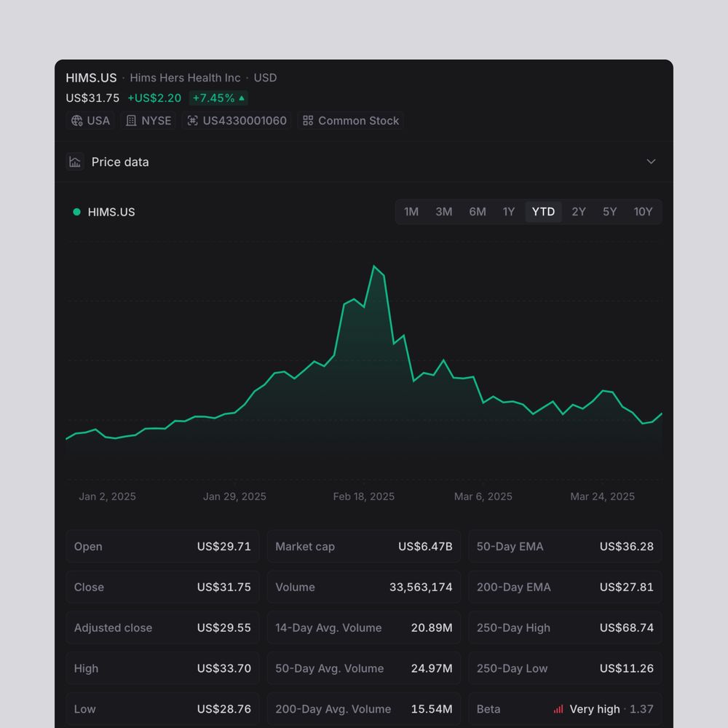Click the Adjusted close value US$29.55

[223, 628]
